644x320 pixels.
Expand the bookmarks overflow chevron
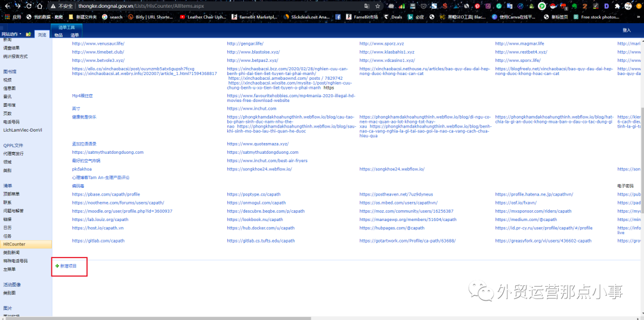(x=638, y=17)
